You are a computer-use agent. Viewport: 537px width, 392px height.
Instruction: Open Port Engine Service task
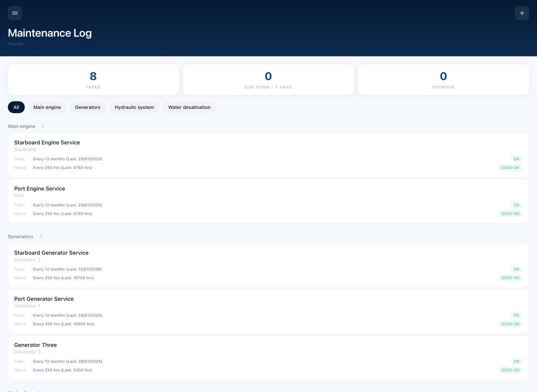[x=268, y=201]
